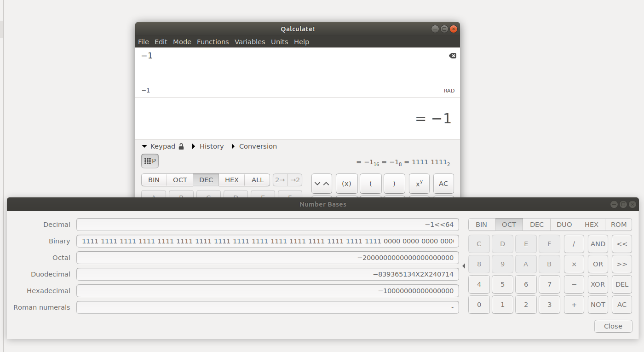Click the down chevron on main keypad
Image resolution: width=644 pixels, height=352 pixels.
click(317, 184)
